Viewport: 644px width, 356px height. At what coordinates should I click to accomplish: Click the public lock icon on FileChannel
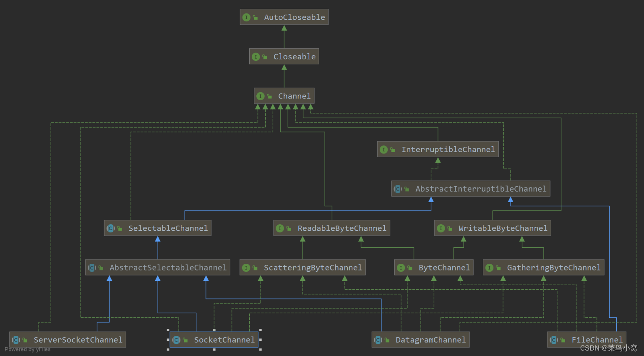563,340
